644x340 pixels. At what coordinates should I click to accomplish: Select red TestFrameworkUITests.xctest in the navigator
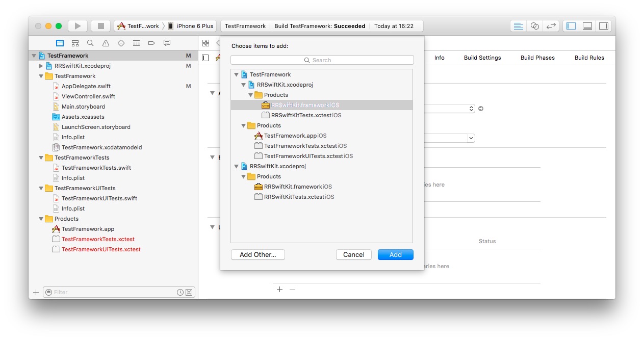pyautogui.click(x=101, y=249)
